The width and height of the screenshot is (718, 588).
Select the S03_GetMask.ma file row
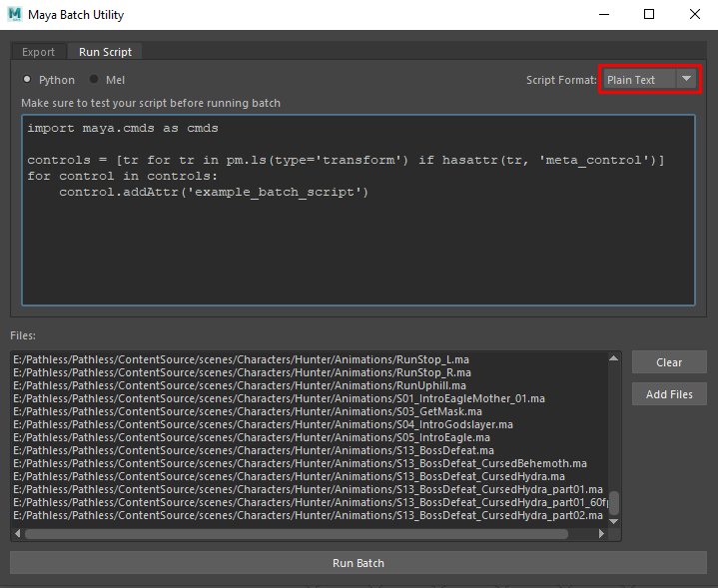pos(310,411)
